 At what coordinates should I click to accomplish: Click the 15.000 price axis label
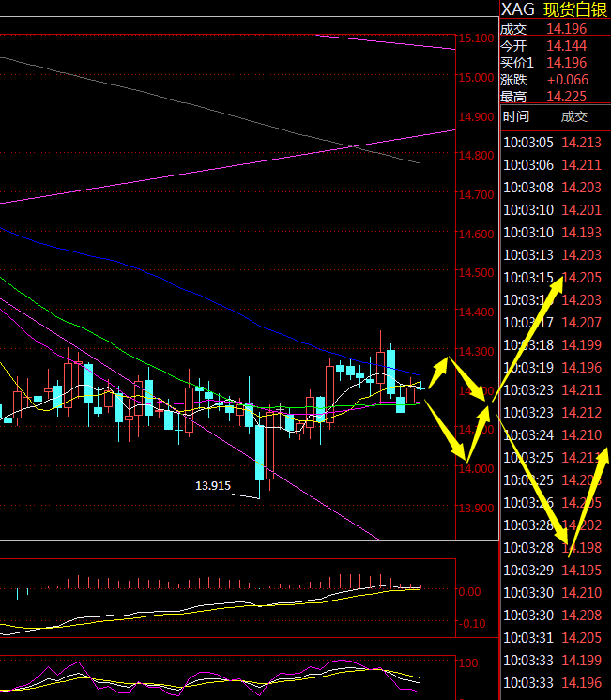pyautogui.click(x=476, y=78)
